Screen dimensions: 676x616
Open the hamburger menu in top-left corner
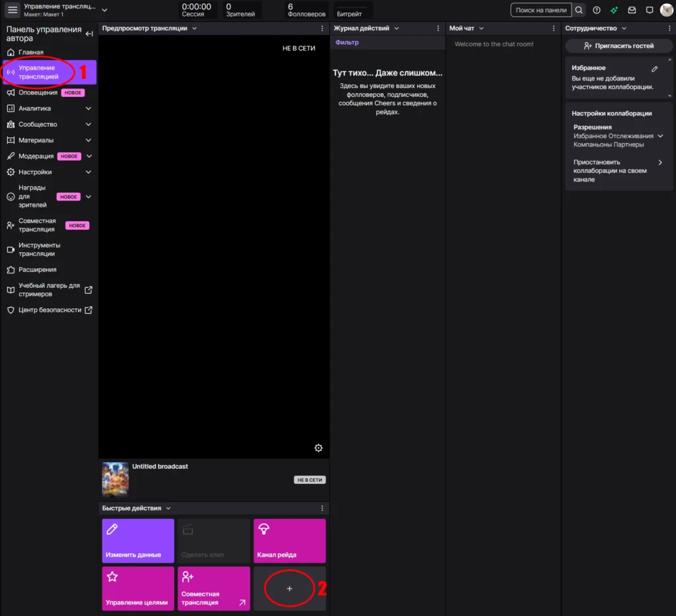[13, 10]
